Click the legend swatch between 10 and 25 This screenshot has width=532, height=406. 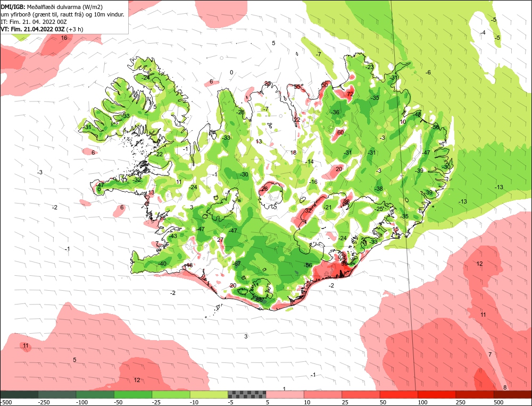[x=323, y=394]
